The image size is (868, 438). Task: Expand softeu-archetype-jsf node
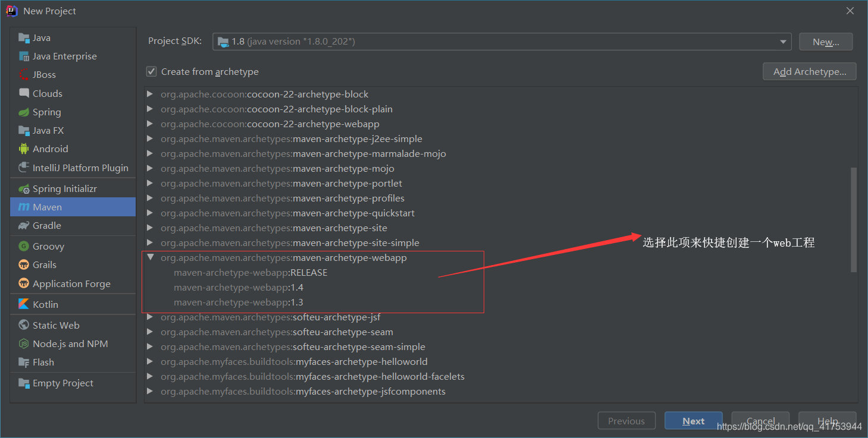coord(150,317)
